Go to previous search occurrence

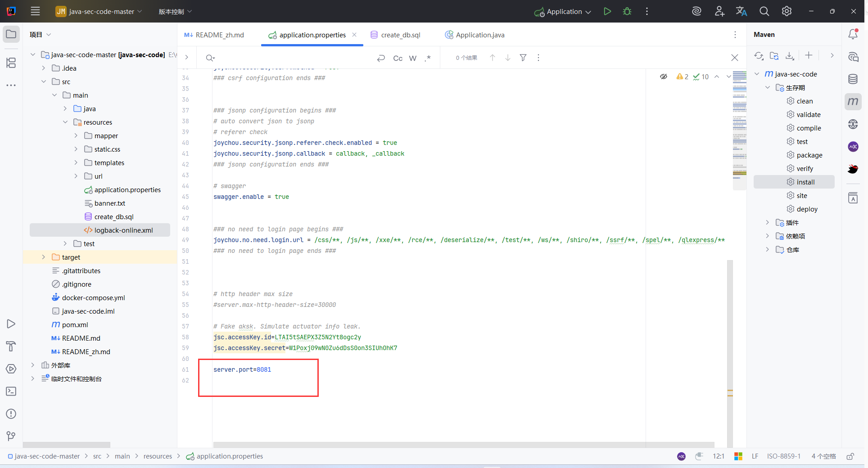point(493,58)
